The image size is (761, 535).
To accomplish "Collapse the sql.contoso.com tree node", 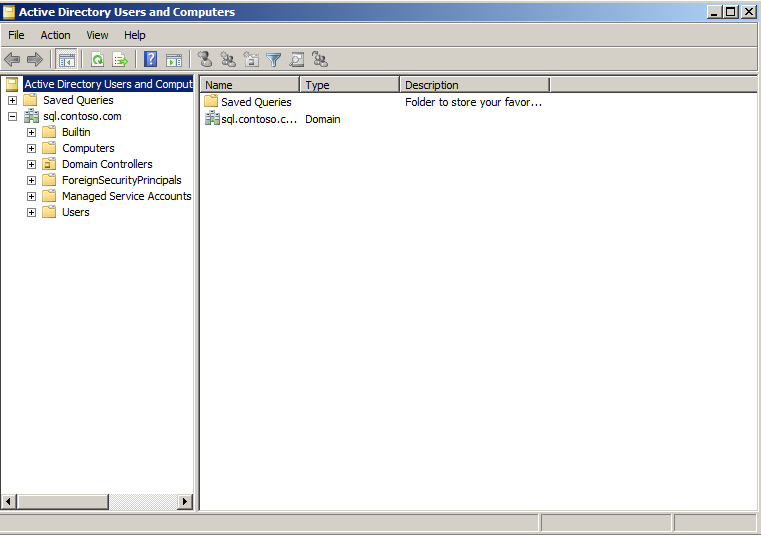I will [13, 117].
